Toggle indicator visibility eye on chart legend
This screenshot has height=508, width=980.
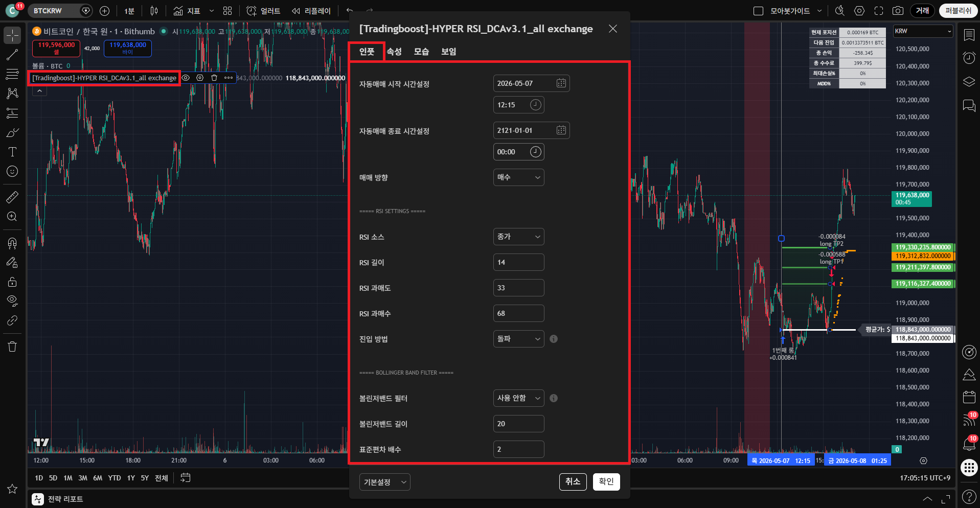[x=186, y=78]
